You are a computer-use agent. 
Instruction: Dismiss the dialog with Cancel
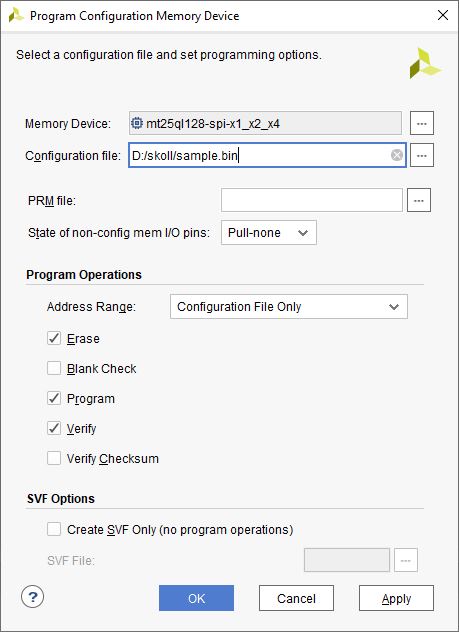(x=296, y=598)
